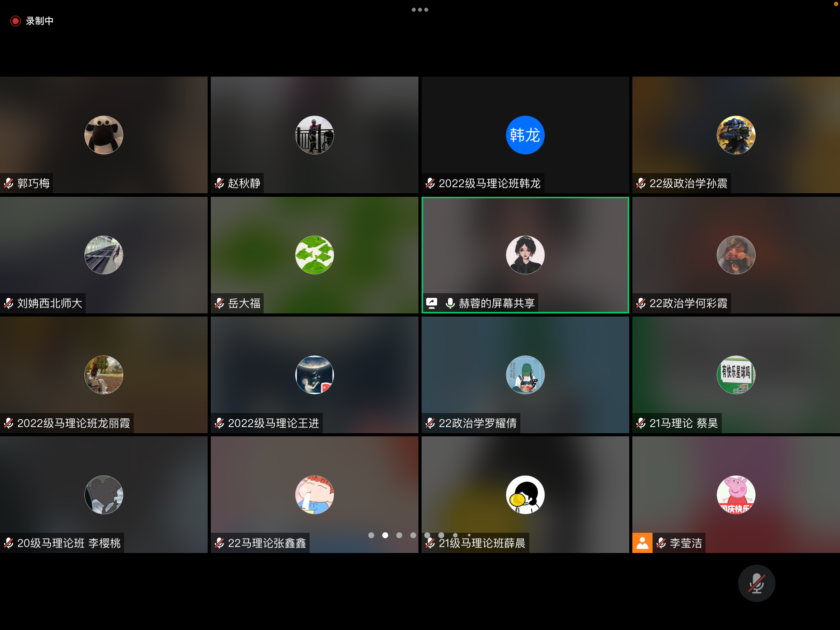The width and height of the screenshot is (840, 630).
Task: Click 岳大福's muted microphone icon
Action: coord(219,303)
